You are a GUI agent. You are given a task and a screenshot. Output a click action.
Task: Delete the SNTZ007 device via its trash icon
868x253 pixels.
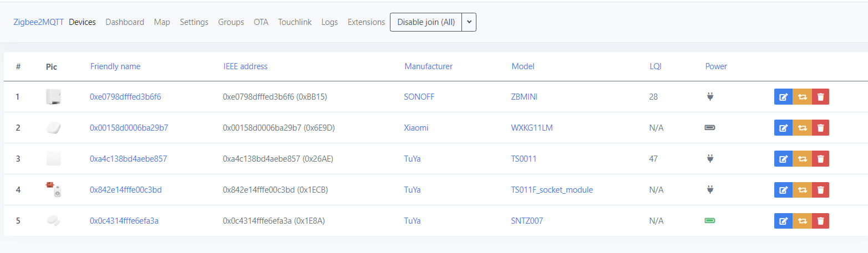820,221
